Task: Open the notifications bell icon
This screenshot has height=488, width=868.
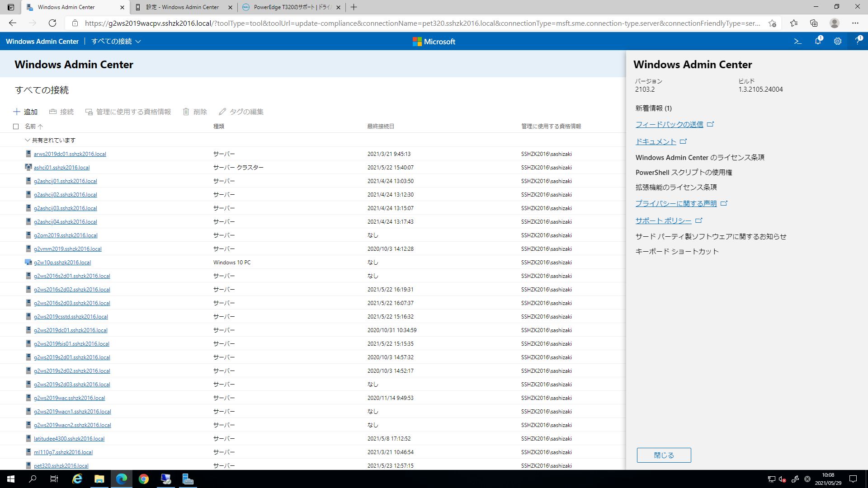Action: 818,41
